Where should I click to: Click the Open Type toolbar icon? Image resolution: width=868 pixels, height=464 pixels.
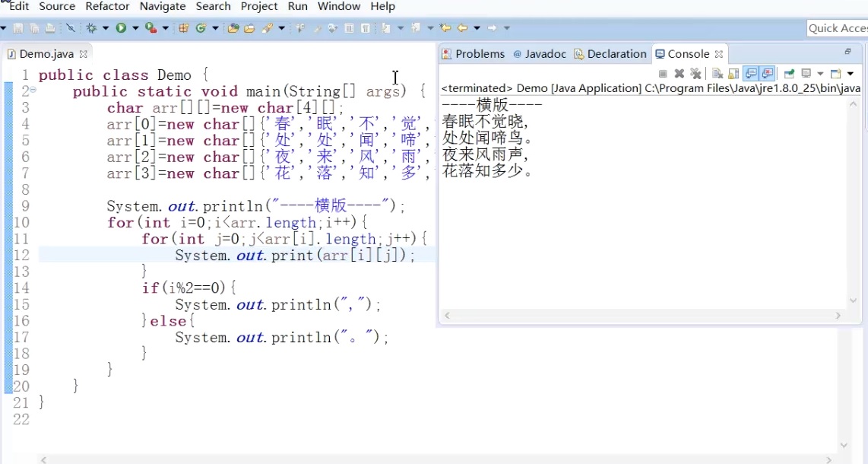[233, 28]
